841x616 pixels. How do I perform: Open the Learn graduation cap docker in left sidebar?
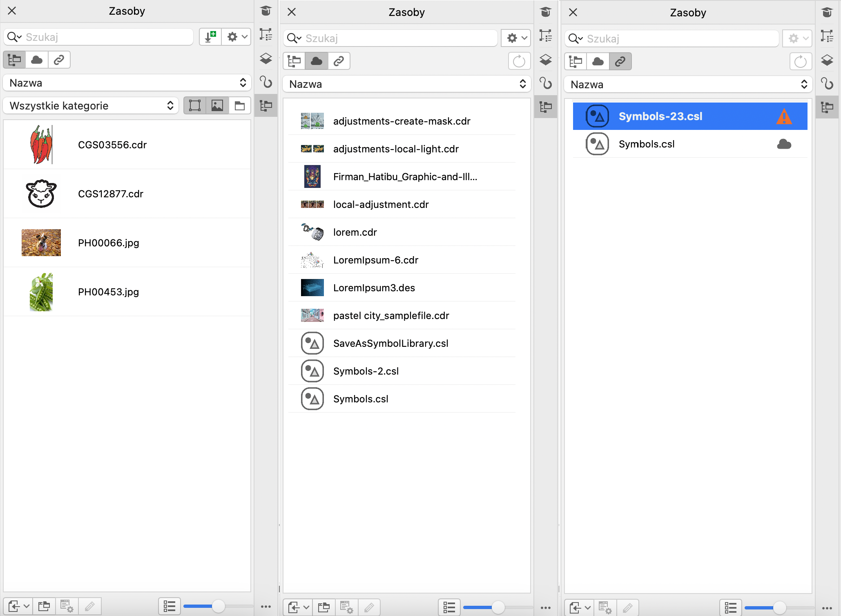click(266, 11)
